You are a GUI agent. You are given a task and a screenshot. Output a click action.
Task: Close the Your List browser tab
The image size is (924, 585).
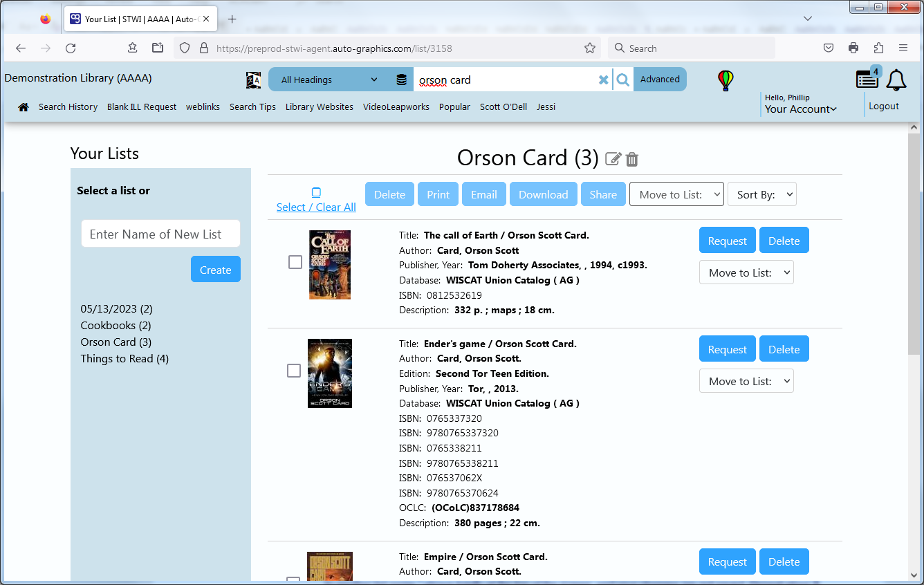pos(206,19)
